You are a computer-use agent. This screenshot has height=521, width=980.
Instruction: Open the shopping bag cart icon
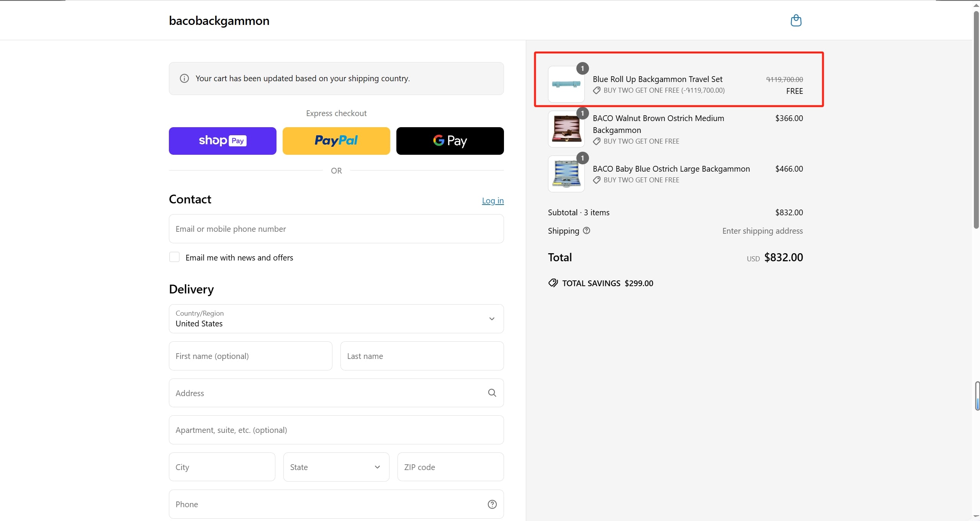796,20
